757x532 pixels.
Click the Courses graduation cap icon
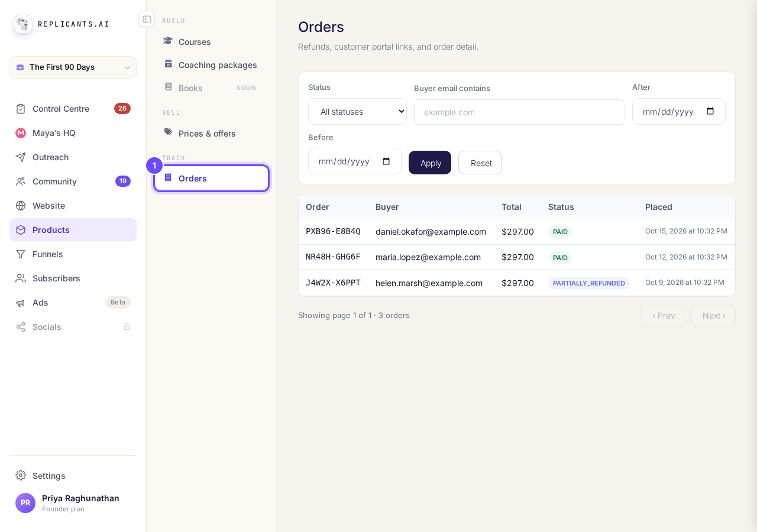point(168,41)
